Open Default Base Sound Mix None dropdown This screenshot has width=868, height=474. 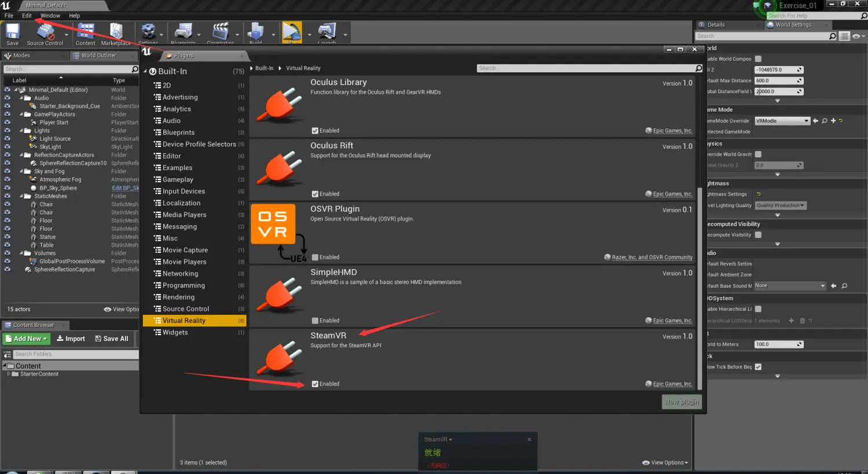click(x=790, y=286)
